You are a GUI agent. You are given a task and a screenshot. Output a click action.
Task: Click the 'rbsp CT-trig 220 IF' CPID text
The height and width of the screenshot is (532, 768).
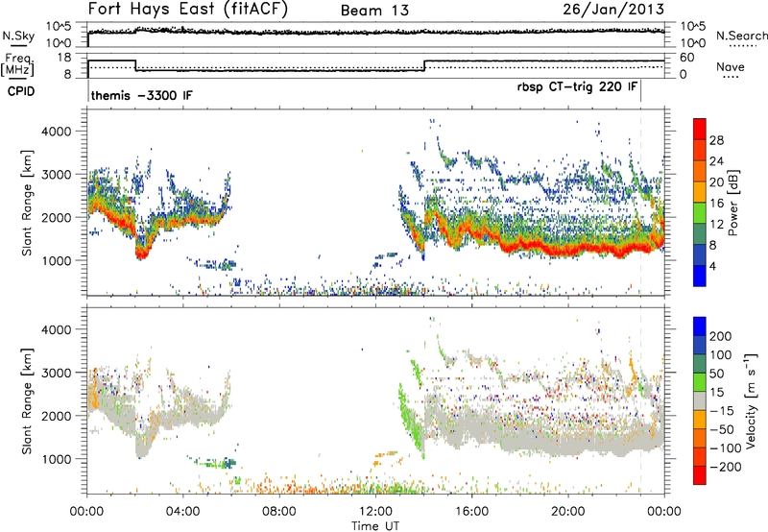577,86
